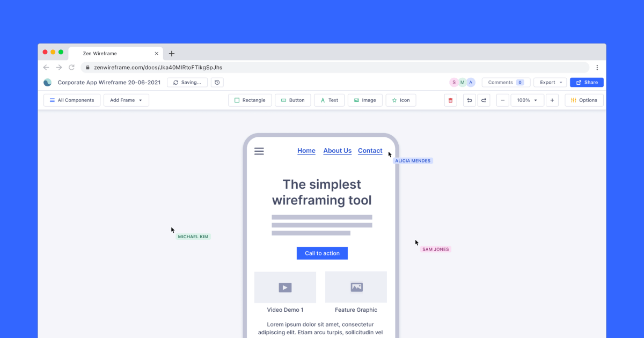The height and width of the screenshot is (338, 644).
Task: Click the red trash delete icon
Action: point(450,100)
